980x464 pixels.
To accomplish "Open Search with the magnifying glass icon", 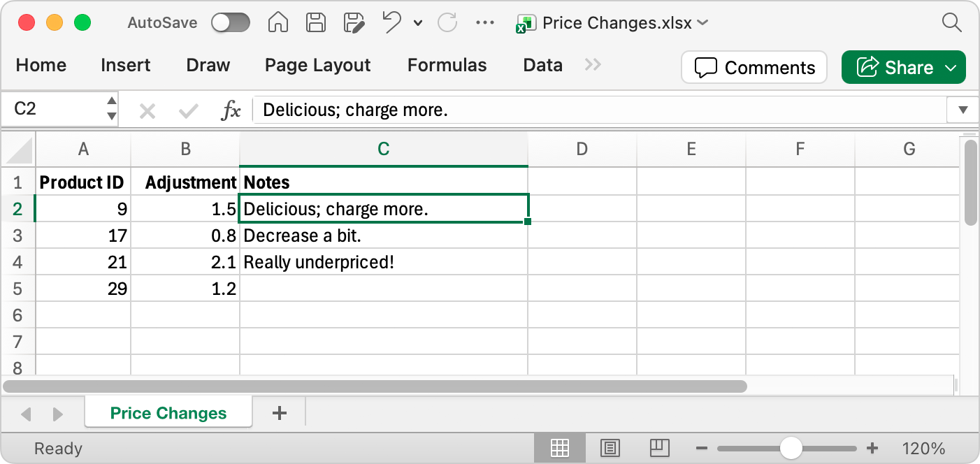I will (952, 22).
